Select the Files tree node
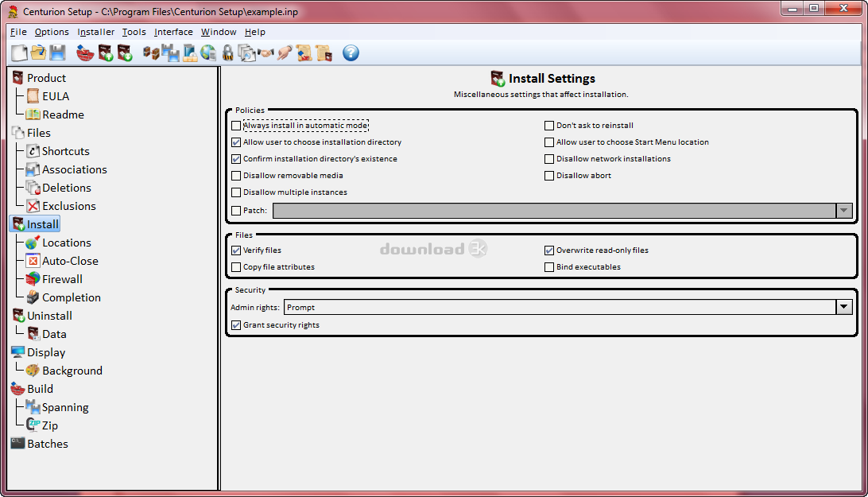This screenshot has height=497, width=868. point(39,133)
